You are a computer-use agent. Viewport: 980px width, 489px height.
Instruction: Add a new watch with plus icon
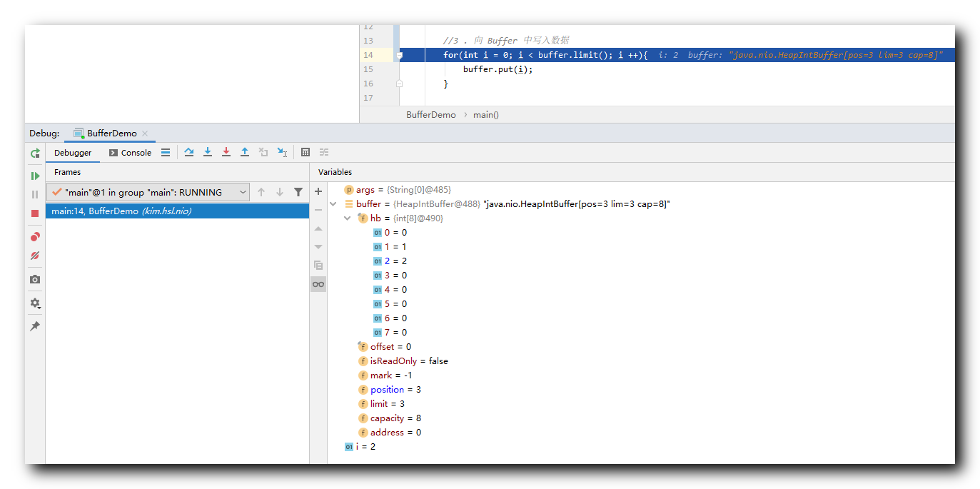318,191
